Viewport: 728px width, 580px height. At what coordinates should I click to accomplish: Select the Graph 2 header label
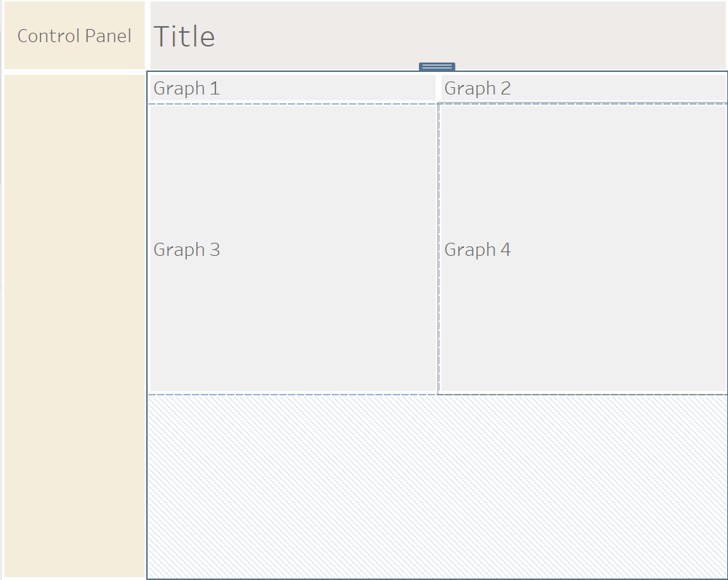pos(477,89)
